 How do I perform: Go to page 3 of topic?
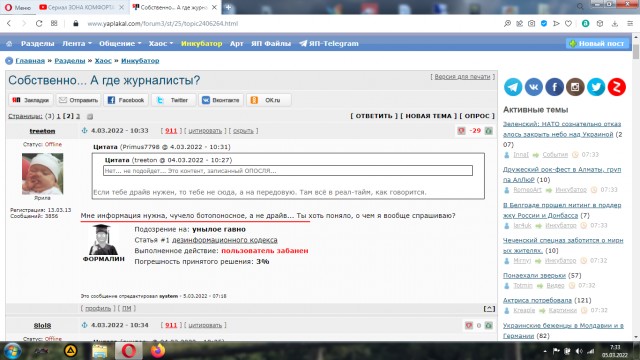coord(78,116)
